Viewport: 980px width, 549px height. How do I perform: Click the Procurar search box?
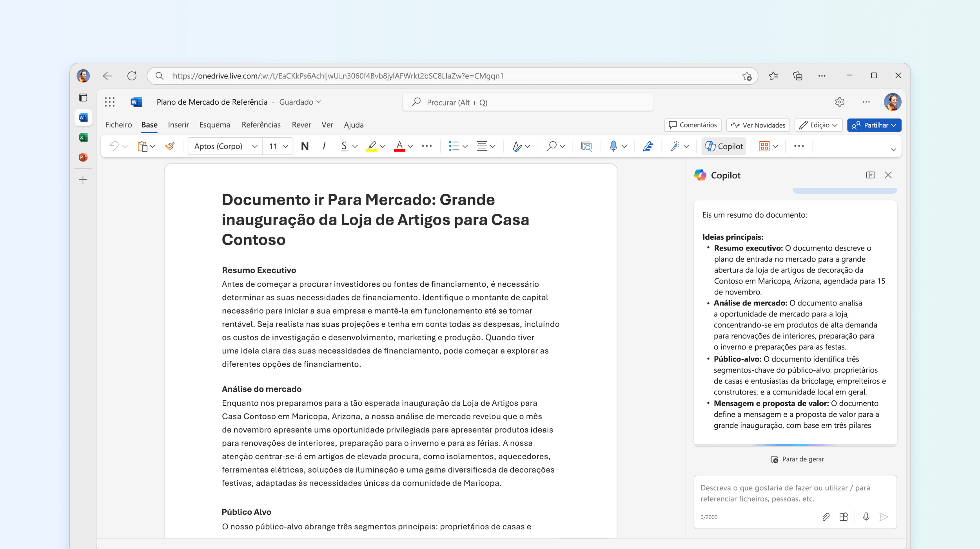click(x=528, y=102)
